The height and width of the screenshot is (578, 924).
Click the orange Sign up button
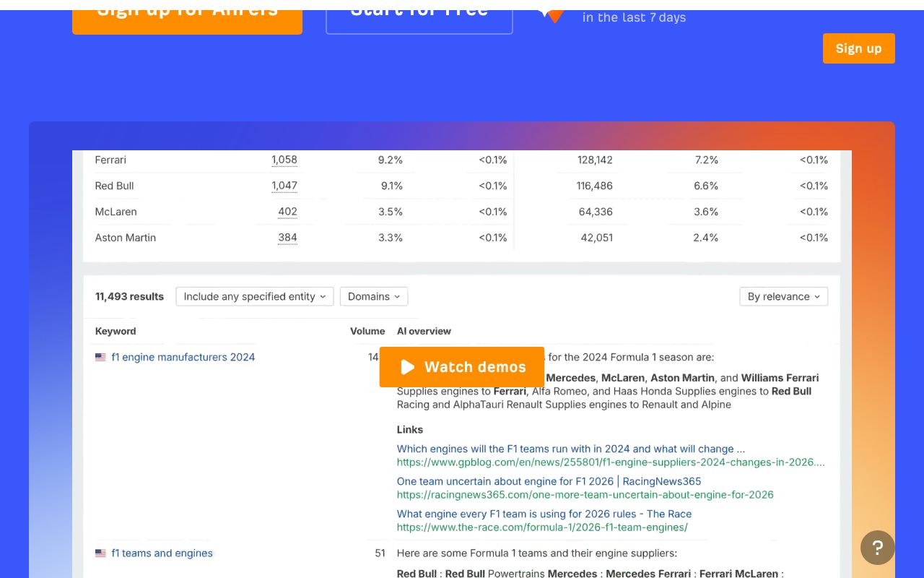click(858, 48)
